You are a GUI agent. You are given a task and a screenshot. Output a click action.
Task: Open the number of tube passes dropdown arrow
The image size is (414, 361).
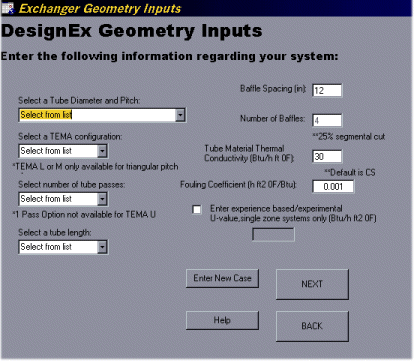pos(102,199)
